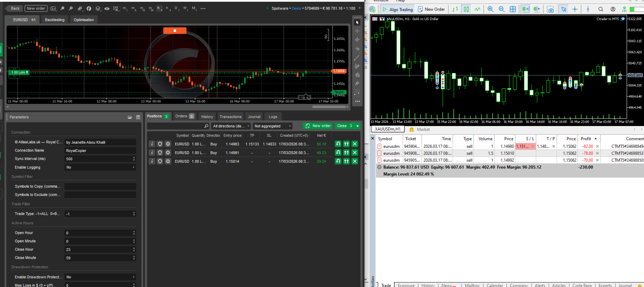Select the h1 timeframe in cTrader
Screen dimensions: 644x287
(x=159, y=8)
